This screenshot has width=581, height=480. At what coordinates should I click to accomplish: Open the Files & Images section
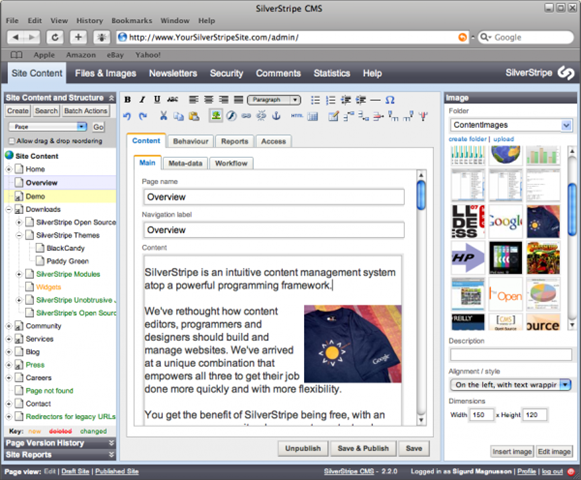click(106, 73)
